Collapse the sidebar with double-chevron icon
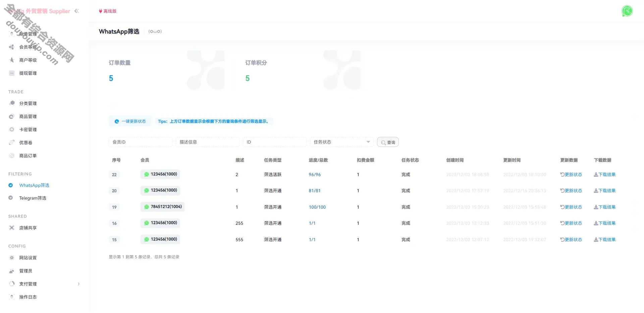The height and width of the screenshot is (313, 644). pyautogui.click(x=76, y=11)
